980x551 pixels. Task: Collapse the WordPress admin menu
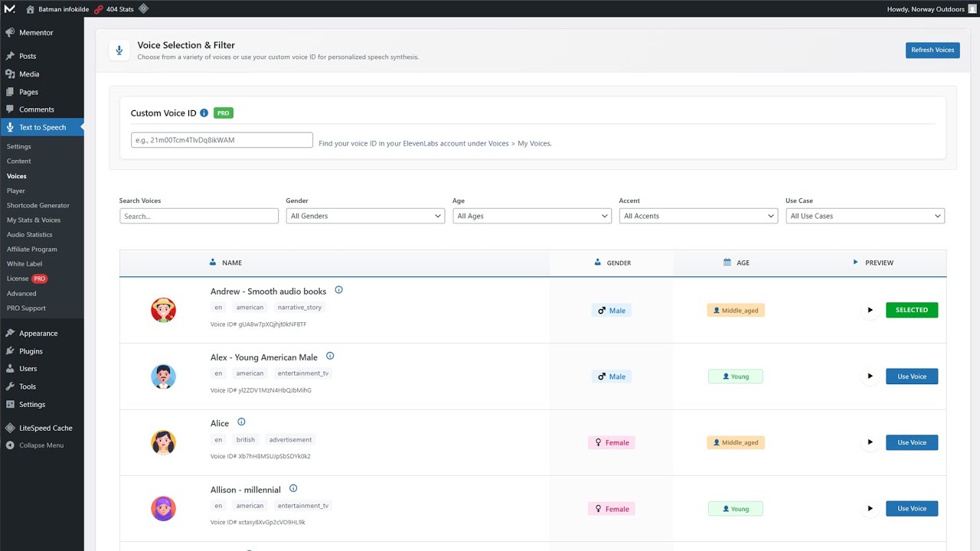coord(41,445)
